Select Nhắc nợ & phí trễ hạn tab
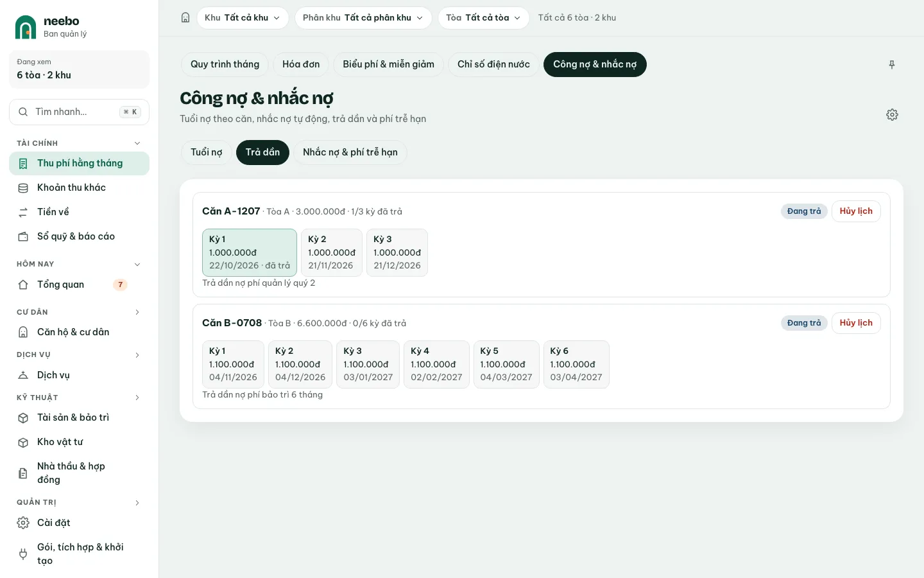Image resolution: width=924 pixels, height=578 pixels. (x=350, y=152)
